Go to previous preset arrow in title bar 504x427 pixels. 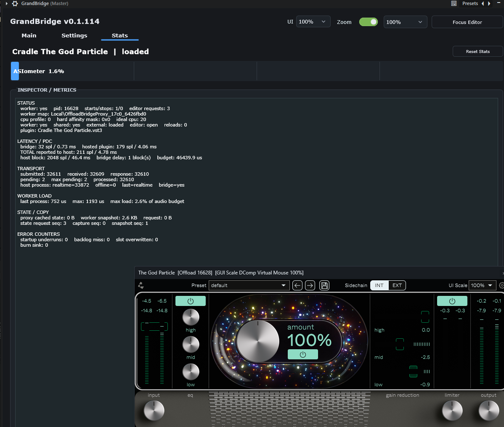click(483, 3)
